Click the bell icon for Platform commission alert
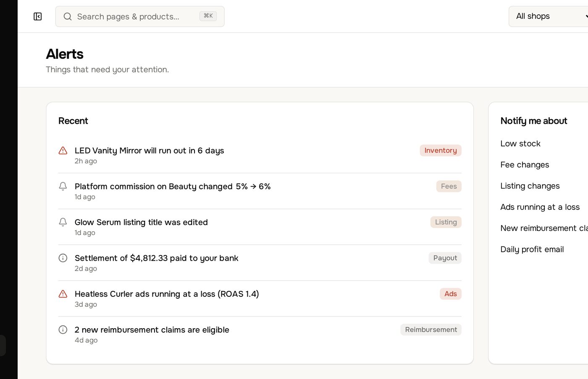 (63, 186)
